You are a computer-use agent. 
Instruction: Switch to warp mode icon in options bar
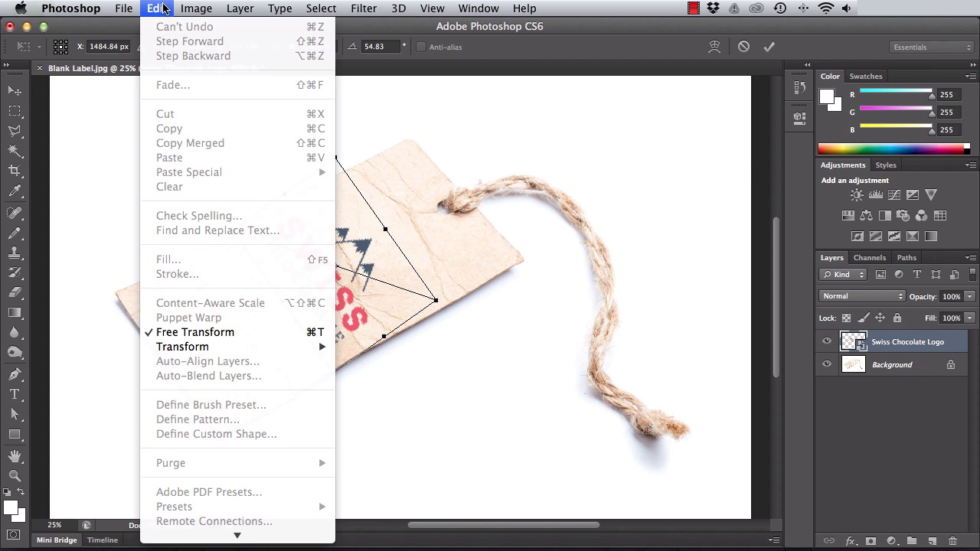tap(714, 47)
